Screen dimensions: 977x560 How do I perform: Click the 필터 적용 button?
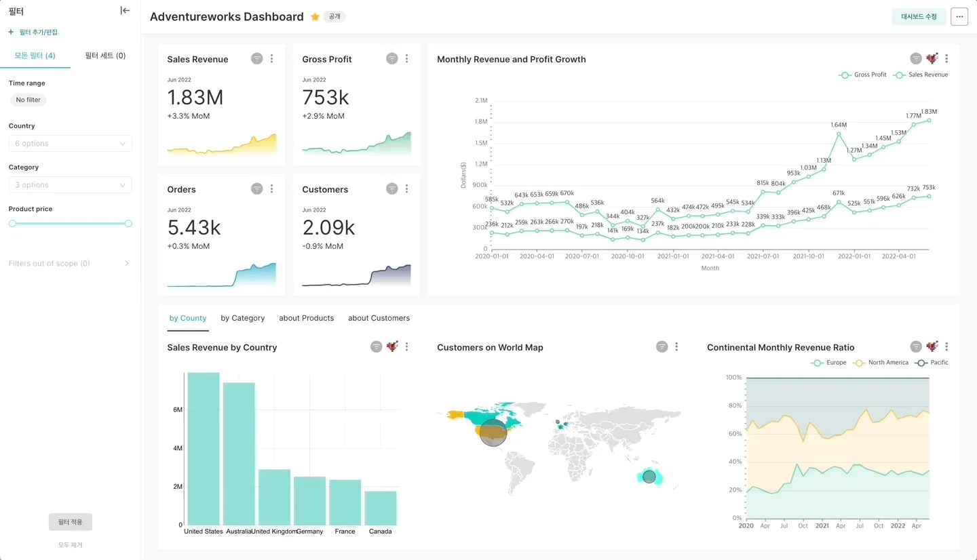[x=71, y=522]
